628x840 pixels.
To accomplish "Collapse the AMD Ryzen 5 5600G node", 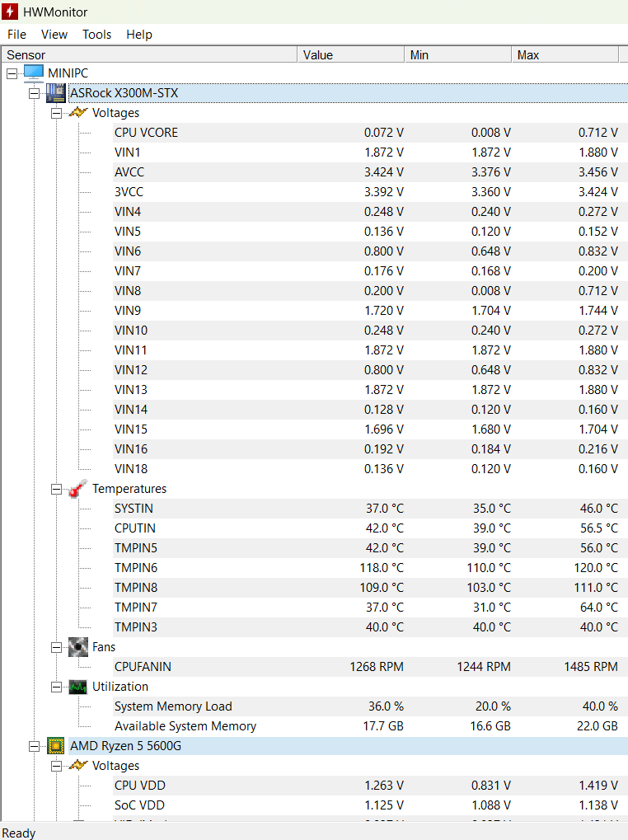I will coord(34,746).
